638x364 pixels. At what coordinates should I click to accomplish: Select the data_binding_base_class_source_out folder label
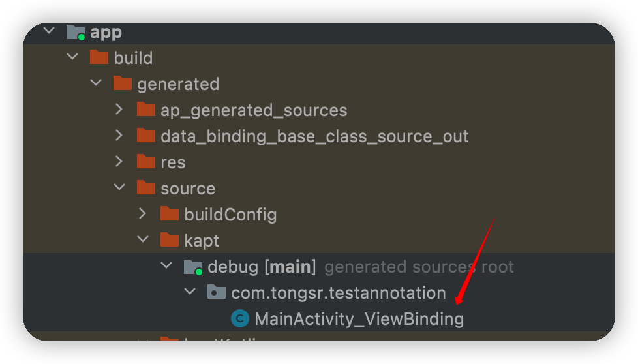(x=314, y=136)
